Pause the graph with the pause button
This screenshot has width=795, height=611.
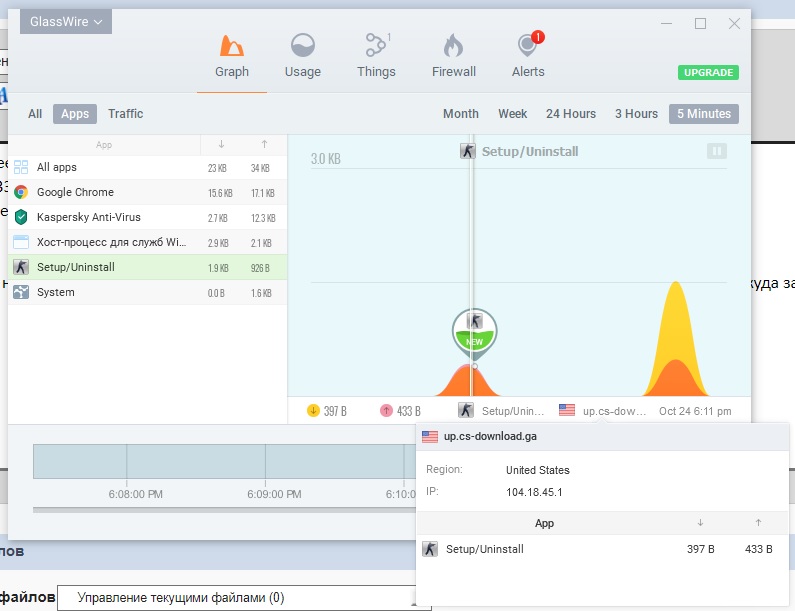[x=717, y=151]
